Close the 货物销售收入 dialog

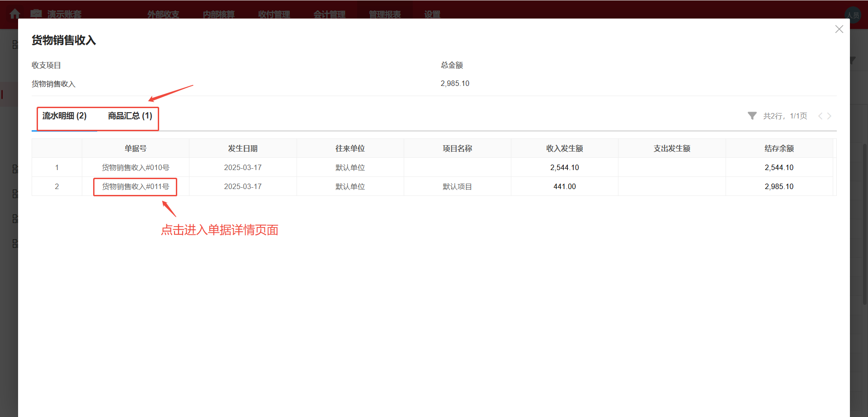click(x=839, y=29)
